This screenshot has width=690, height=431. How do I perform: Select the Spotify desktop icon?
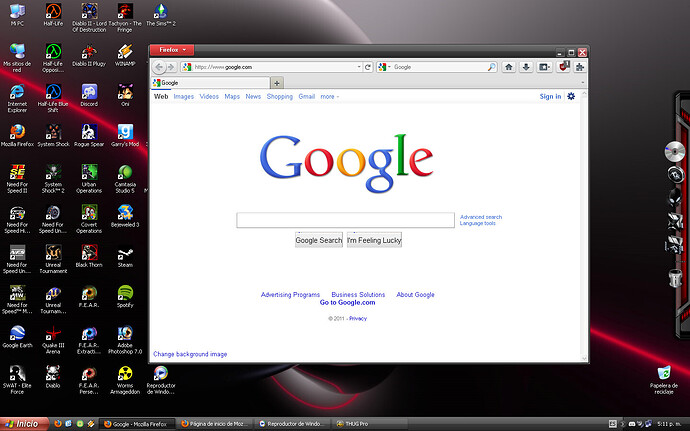(125, 296)
